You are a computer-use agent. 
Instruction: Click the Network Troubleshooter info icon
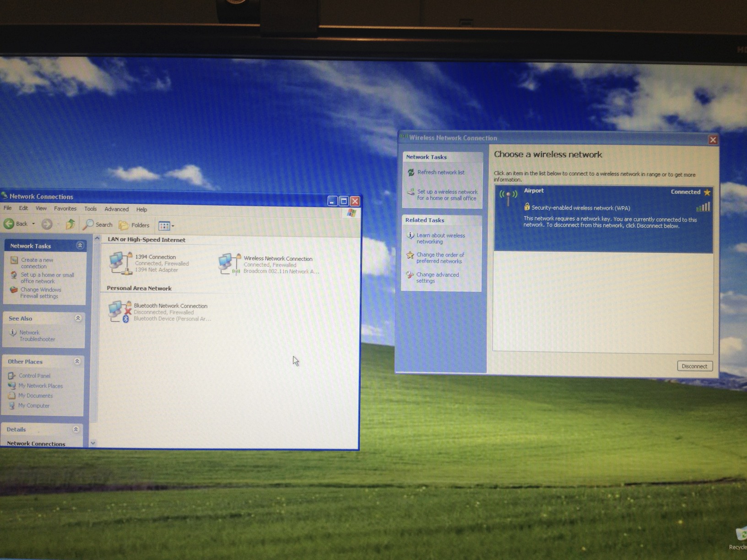13,333
